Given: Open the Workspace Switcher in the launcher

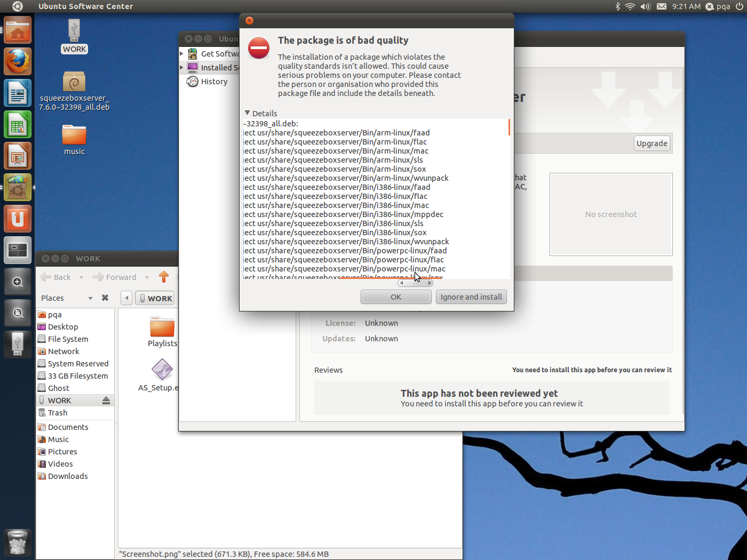Looking at the screenshot, I should pyautogui.click(x=18, y=250).
